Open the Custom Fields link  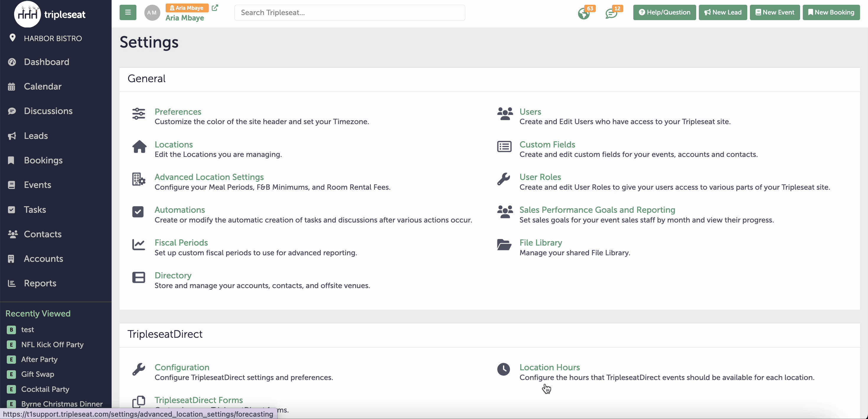pyautogui.click(x=547, y=144)
